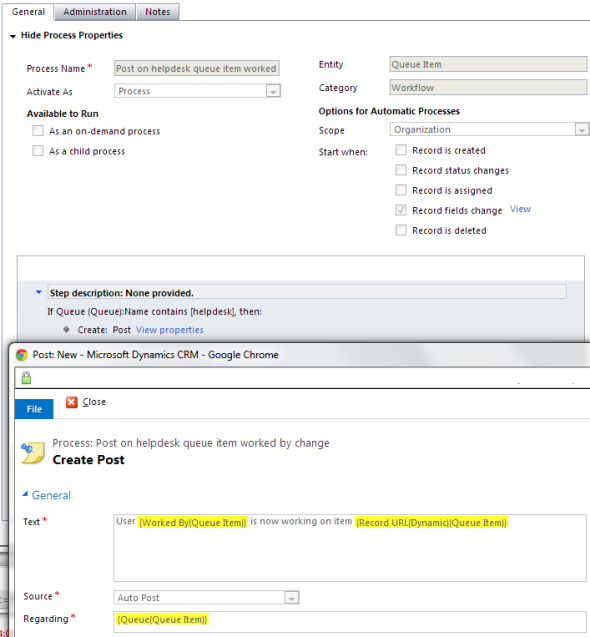
Task: Select Worked By(Queue Item) dynamic slug
Action: (x=193, y=522)
